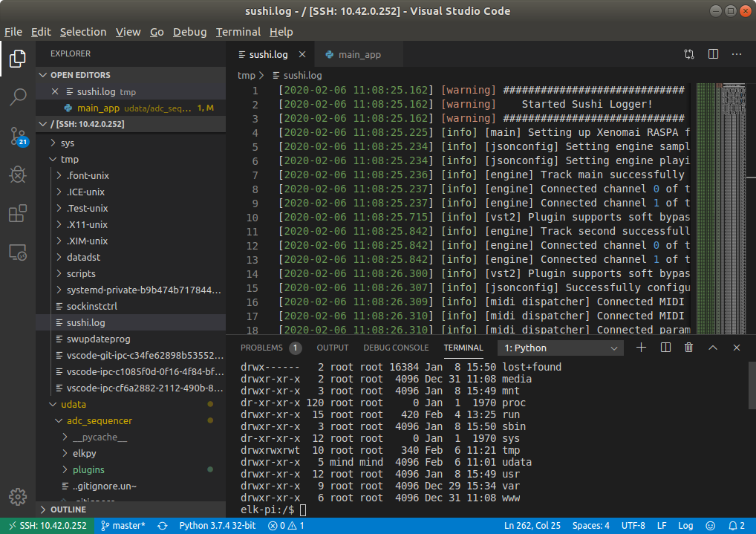Open the Manage gear settings icon
The width and height of the screenshot is (756, 534).
[18, 497]
